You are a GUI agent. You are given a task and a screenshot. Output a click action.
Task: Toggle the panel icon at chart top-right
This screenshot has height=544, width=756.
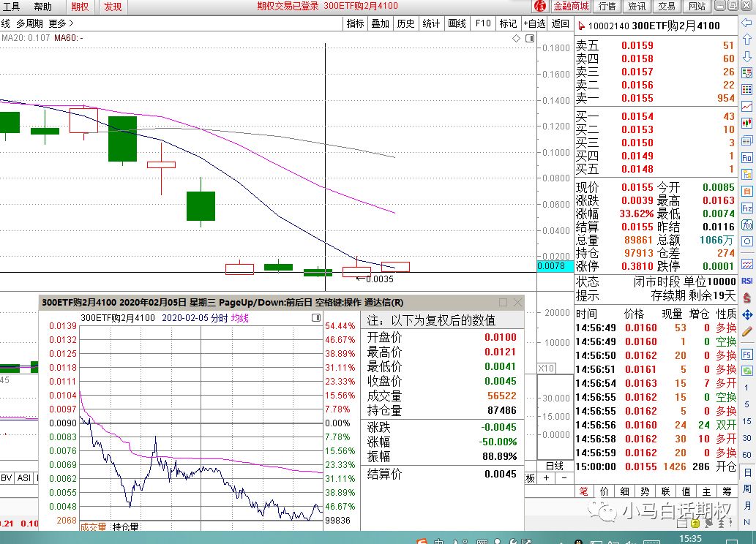pos(529,38)
